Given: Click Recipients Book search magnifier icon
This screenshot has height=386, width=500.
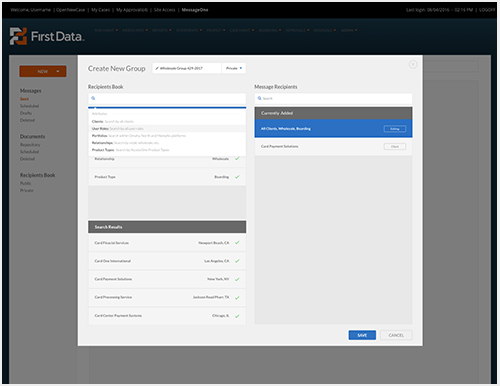Looking at the screenshot, I should click(93, 98).
